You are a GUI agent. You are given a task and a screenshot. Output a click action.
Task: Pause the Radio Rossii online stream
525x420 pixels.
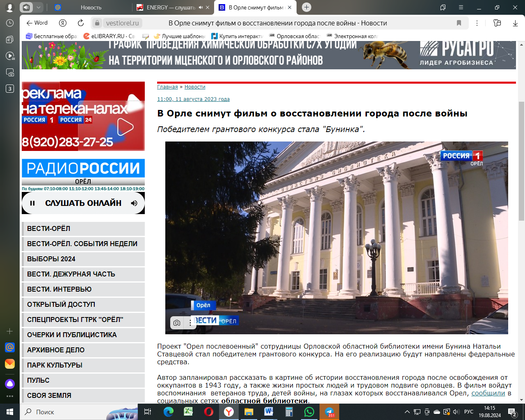point(32,203)
